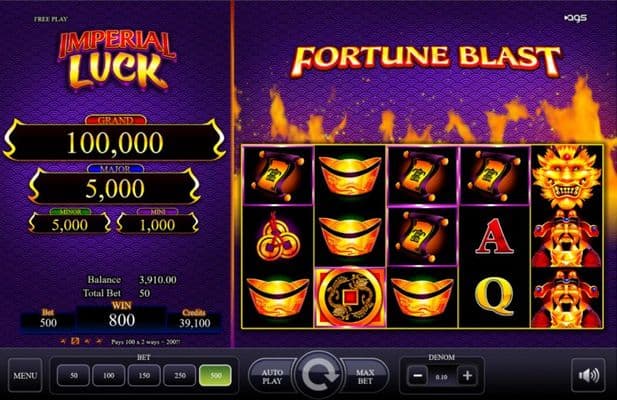Select the 100 bet option
The image size is (617, 400).
click(x=109, y=376)
